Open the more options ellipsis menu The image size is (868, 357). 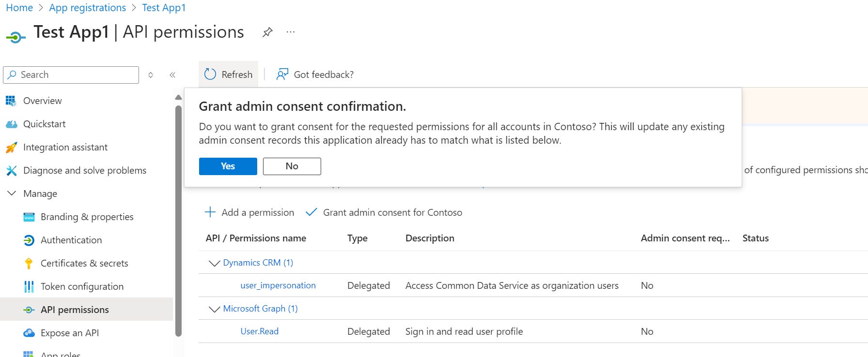[x=291, y=32]
